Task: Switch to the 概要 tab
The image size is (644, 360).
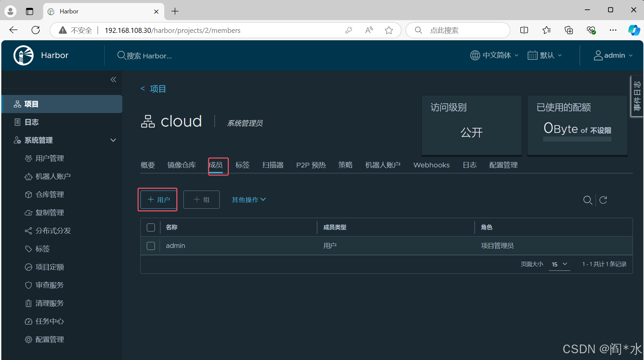Action: pyautogui.click(x=148, y=165)
